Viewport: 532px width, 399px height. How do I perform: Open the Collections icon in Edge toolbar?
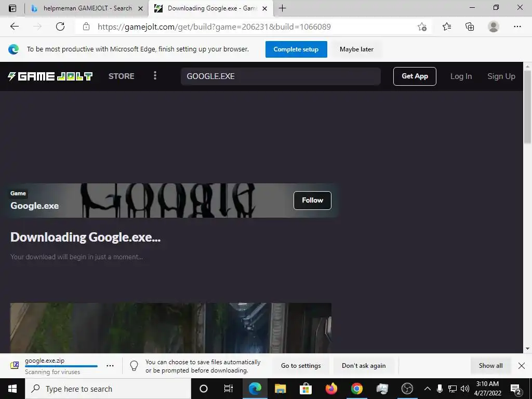point(470,26)
